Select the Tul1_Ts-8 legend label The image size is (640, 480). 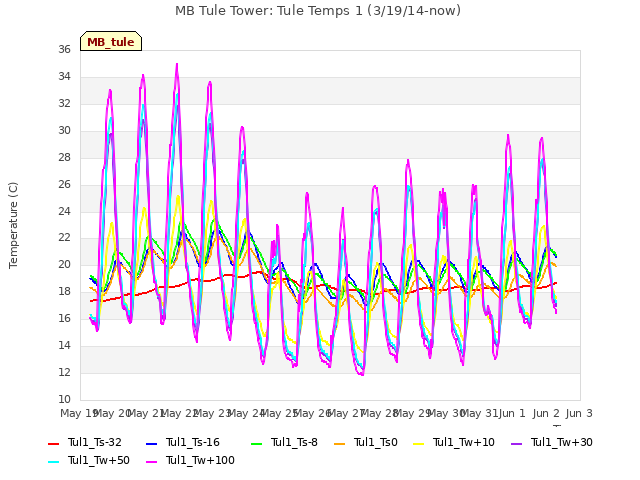coord(294,442)
